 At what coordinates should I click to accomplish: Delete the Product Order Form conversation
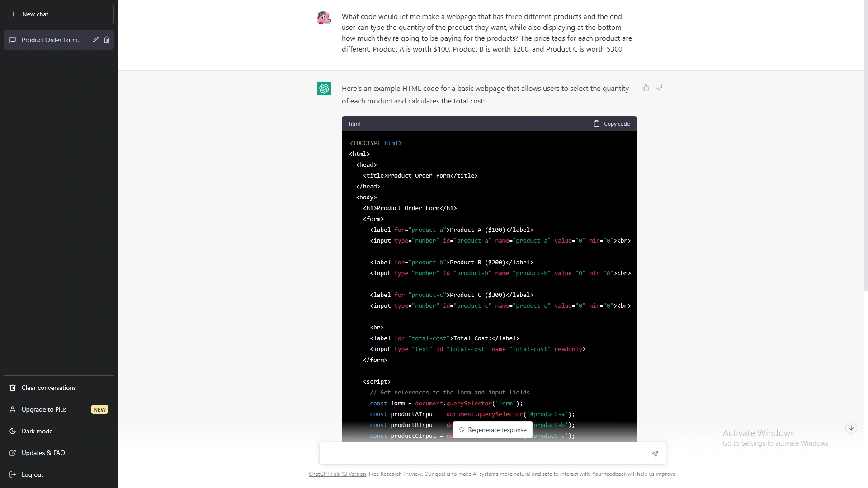tap(107, 40)
